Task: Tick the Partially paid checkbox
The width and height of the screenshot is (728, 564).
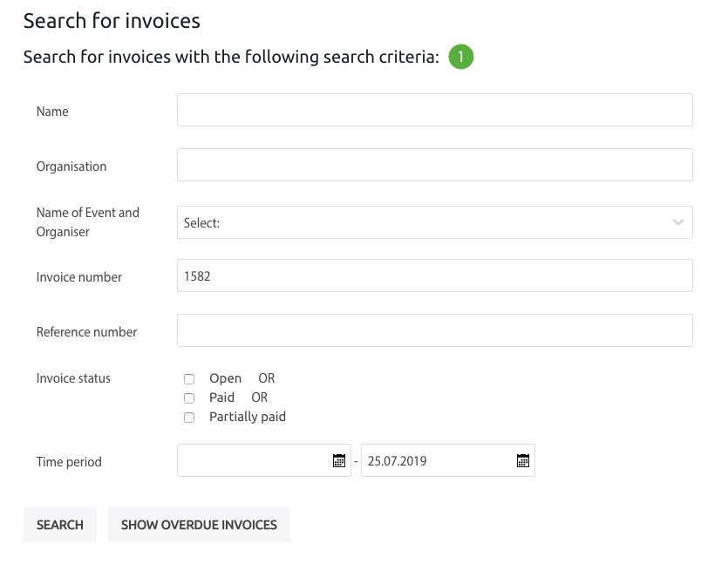Action: click(189, 418)
